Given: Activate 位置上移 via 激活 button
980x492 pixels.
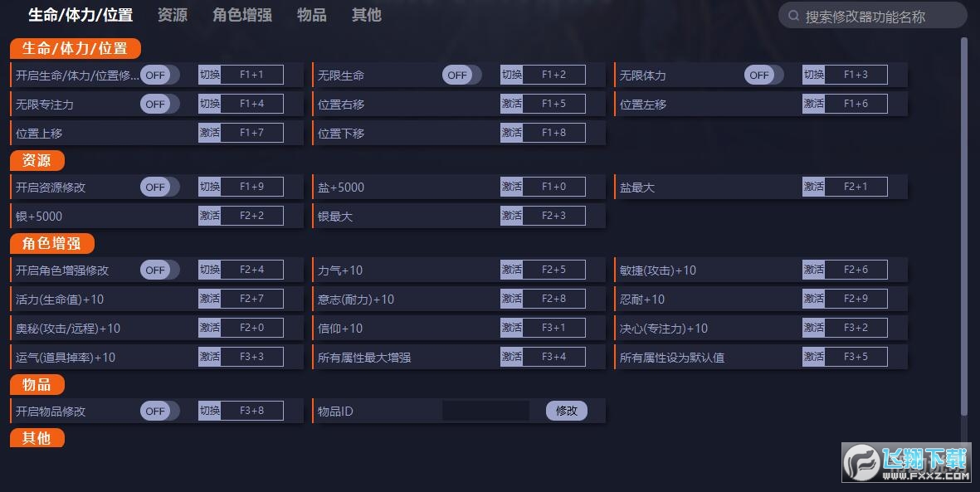Looking at the screenshot, I should pos(209,133).
